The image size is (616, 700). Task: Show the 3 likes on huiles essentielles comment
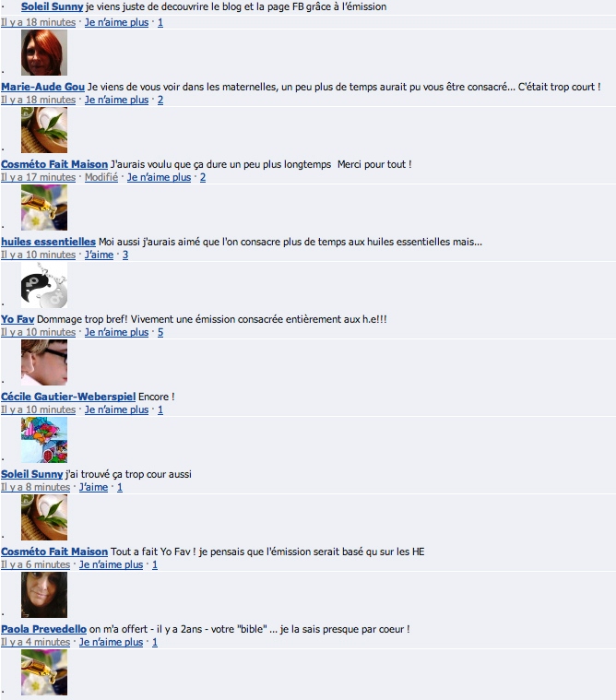[x=125, y=255]
